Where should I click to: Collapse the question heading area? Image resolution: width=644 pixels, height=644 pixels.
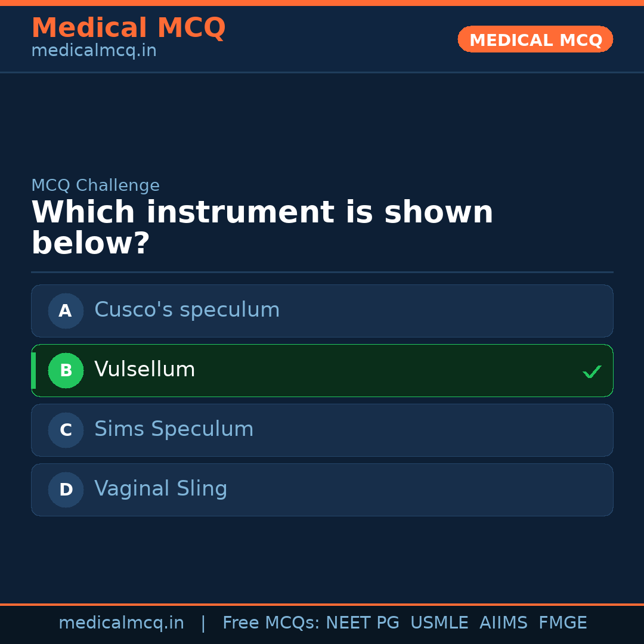coord(262,227)
